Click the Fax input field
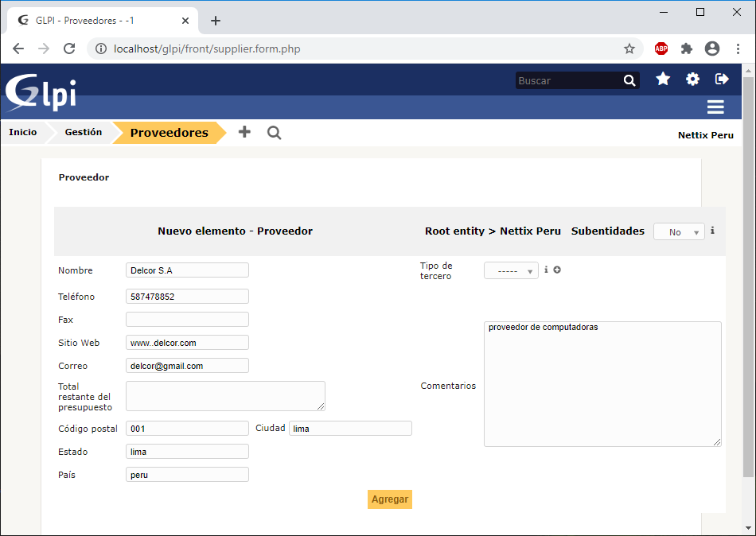Viewport: 756px width, 536px height. [x=187, y=320]
